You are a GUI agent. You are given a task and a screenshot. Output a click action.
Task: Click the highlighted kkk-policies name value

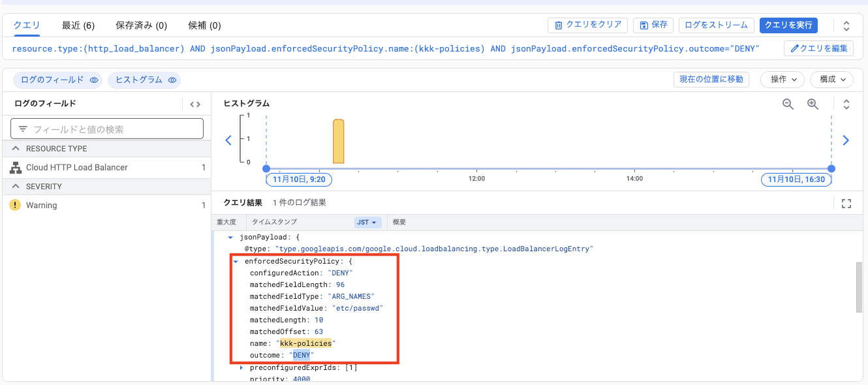pos(305,343)
